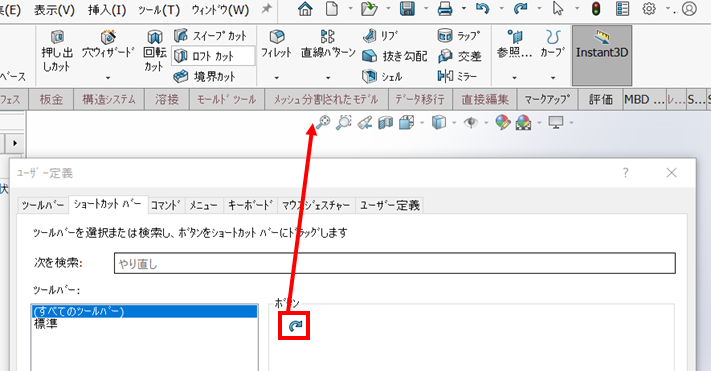The width and height of the screenshot is (711, 371).
Task: Click the Zoom to Fit magnifier icon
Action: (322, 122)
